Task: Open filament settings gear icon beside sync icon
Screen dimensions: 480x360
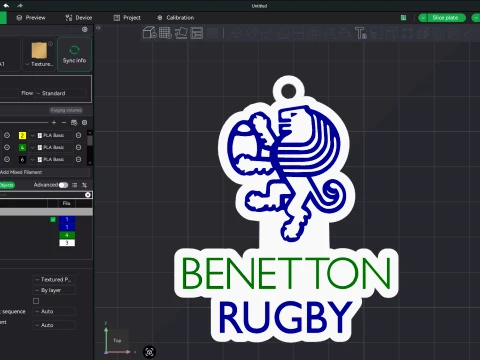Action: click(84, 123)
